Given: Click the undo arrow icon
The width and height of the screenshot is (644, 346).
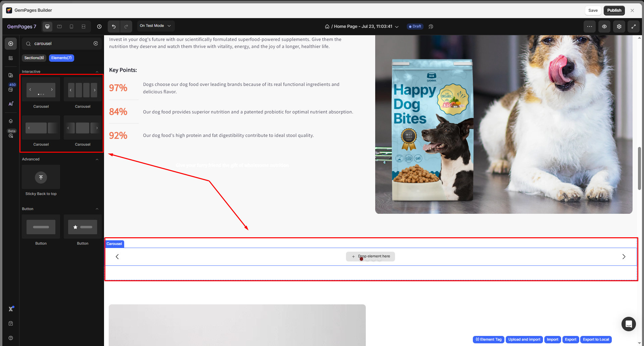Looking at the screenshot, I should tap(114, 27).
